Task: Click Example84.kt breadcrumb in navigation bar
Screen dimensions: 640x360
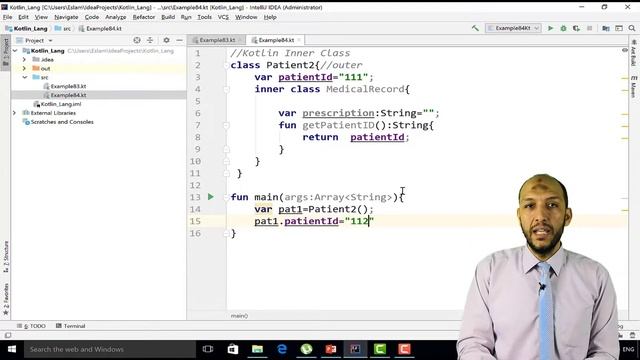Action: [x=100, y=29]
